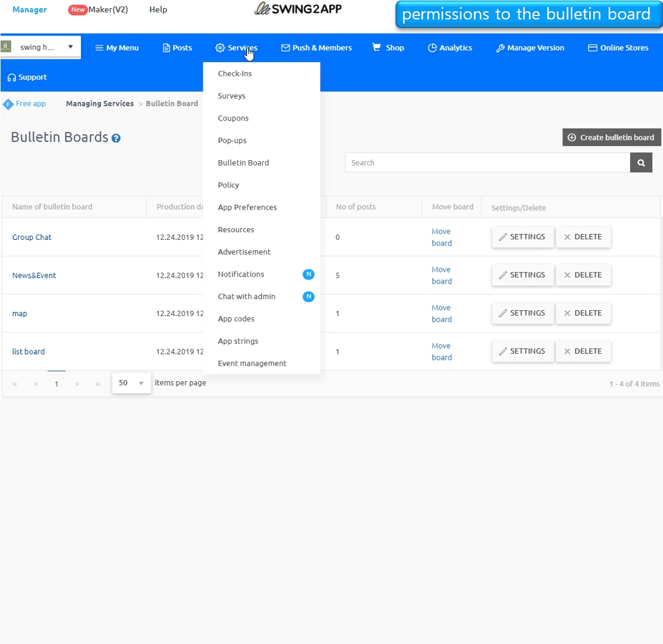Open the Online Stores menu
The image size is (663, 644).
tap(618, 48)
